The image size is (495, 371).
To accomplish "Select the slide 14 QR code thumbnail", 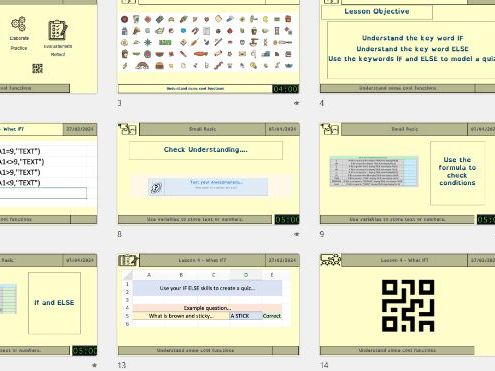I will point(408,306).
